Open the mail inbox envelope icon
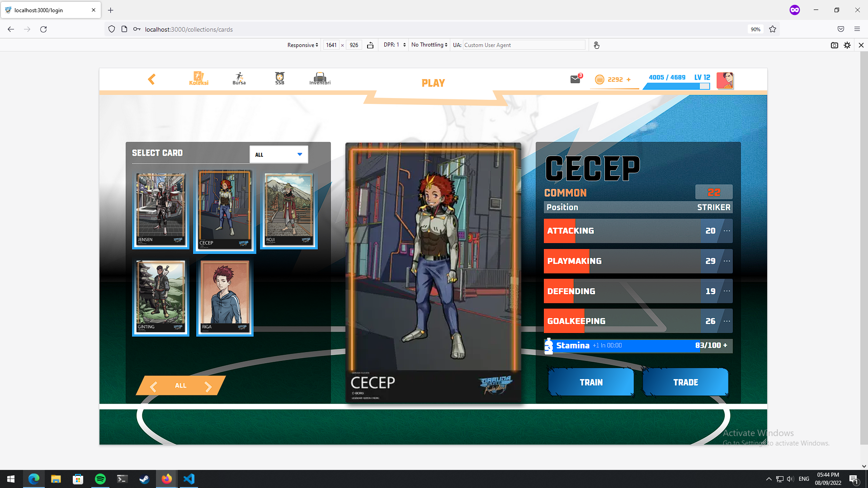The width and height of the screenshot is (868, 488). [575, 80]
